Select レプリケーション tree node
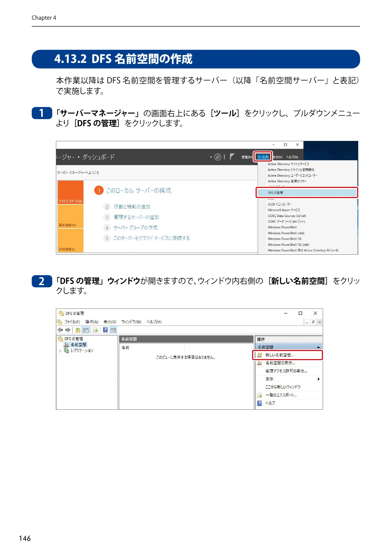The height and width of the screenshot is (554, 392). [x=81, y=350]
